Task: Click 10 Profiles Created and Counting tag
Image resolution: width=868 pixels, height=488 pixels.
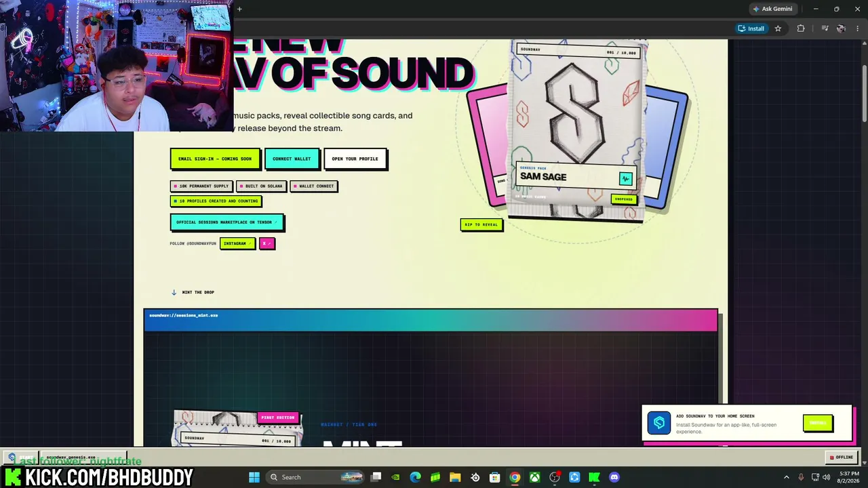Action: pyautogui.click(x=216, y=201)
